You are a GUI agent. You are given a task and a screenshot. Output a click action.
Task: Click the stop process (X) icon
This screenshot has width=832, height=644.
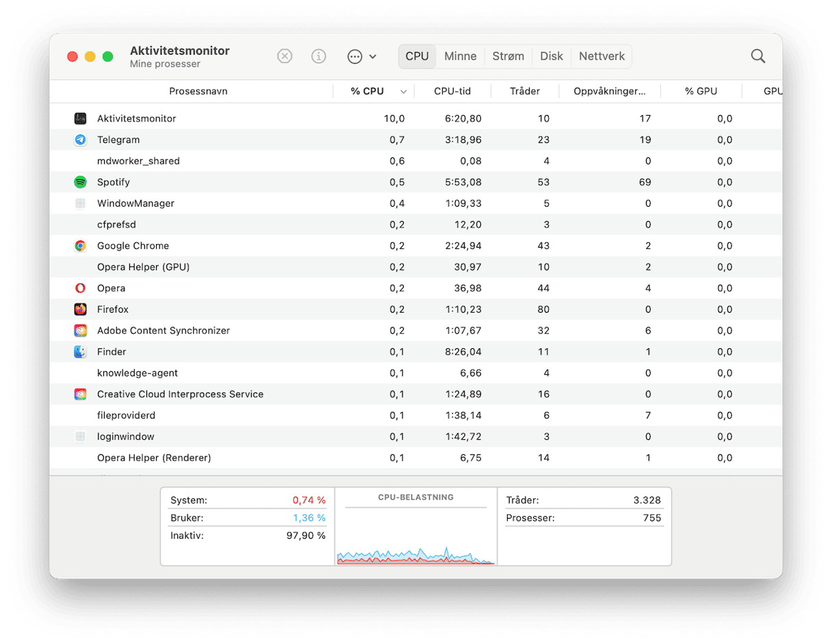click(285, 56)
